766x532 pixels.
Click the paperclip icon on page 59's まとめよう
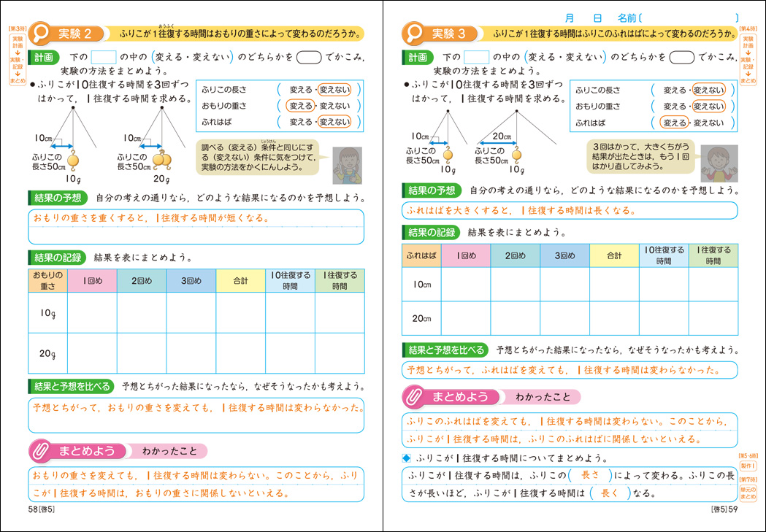(413, 397)
